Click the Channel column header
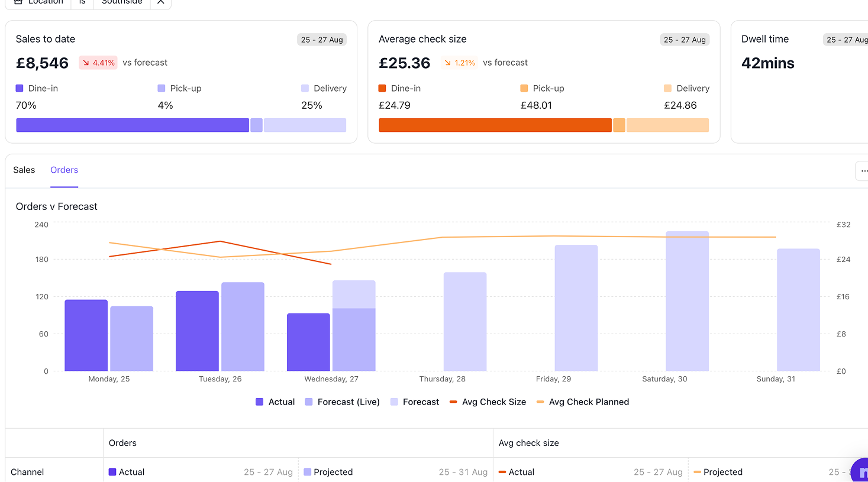This screenshot has height=482, width=868. [x=28, y=471]
